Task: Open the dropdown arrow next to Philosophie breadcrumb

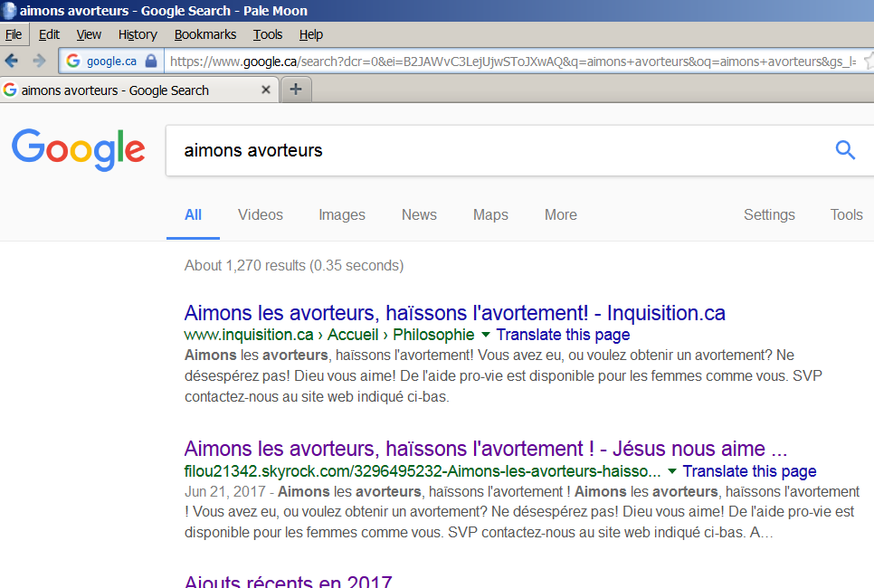Action: point(484,335)
